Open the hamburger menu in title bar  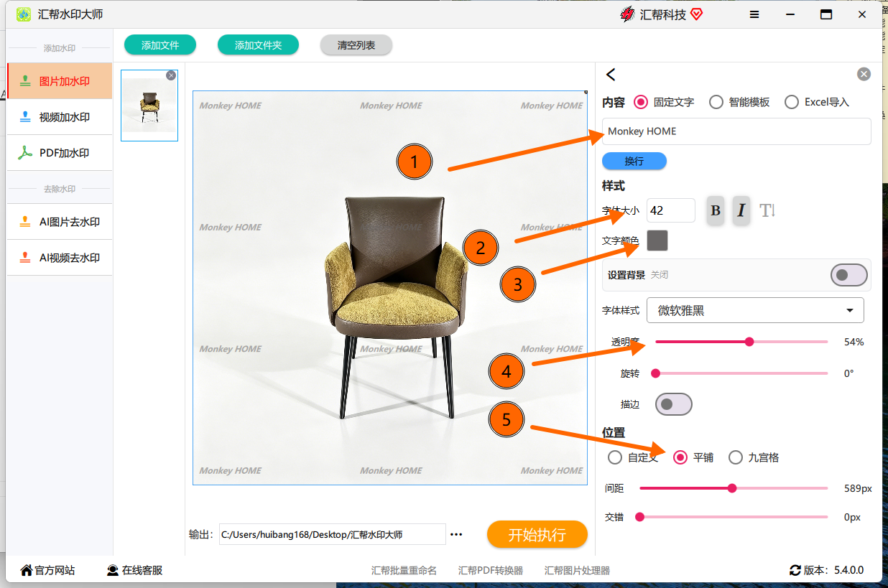pyautogui.click(x=754, y=14)
